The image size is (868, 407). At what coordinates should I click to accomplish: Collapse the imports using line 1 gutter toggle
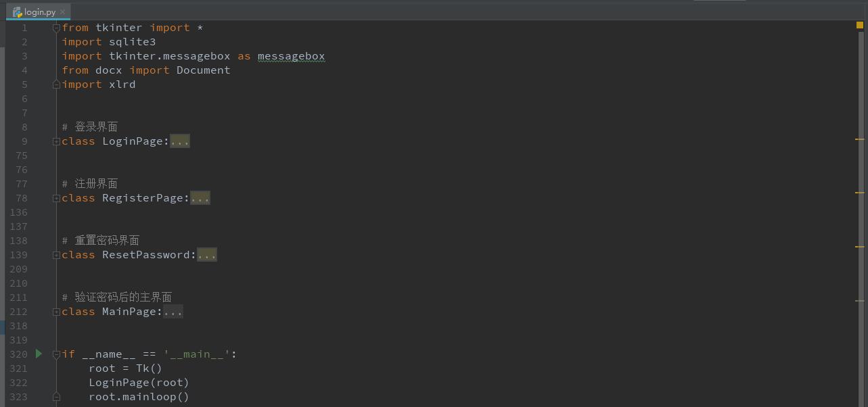click(57, 27)
